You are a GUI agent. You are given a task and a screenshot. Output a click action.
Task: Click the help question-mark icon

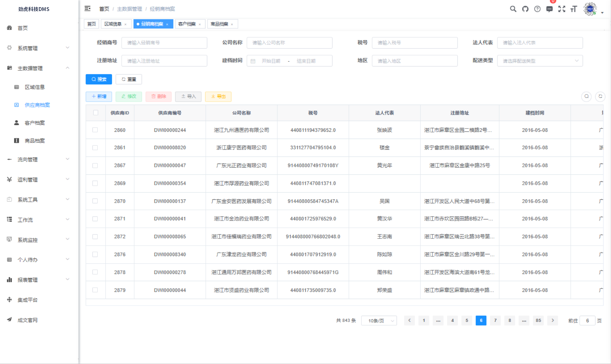[x=537, y=9]
